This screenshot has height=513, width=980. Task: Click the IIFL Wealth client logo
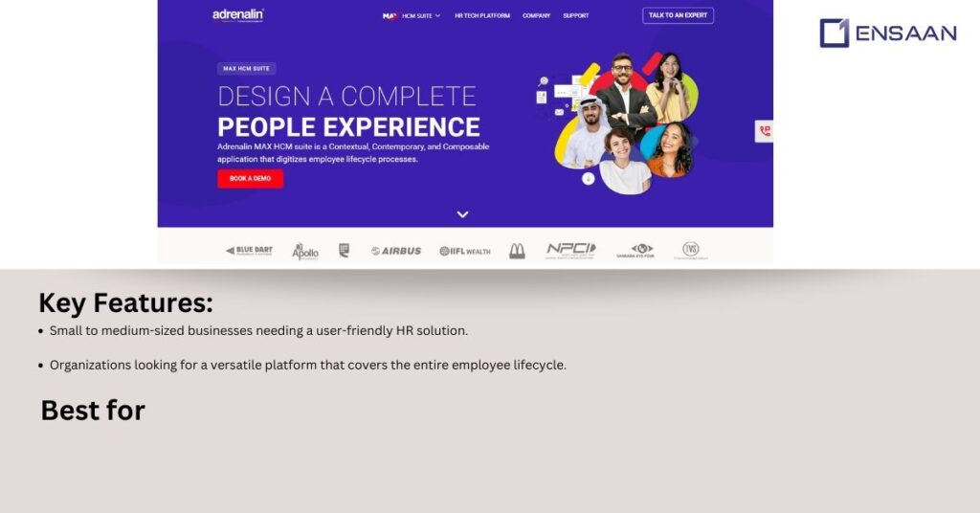click(465, 251)
